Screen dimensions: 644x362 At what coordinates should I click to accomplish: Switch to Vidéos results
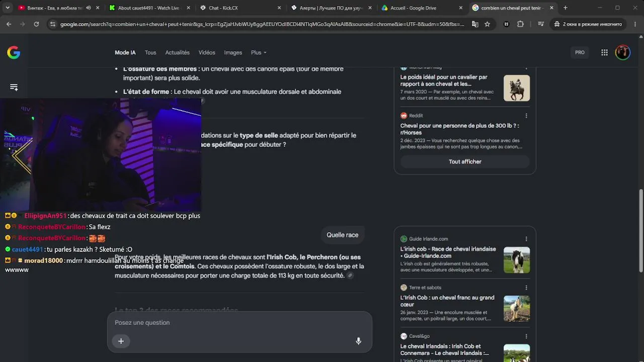[207, 53]
